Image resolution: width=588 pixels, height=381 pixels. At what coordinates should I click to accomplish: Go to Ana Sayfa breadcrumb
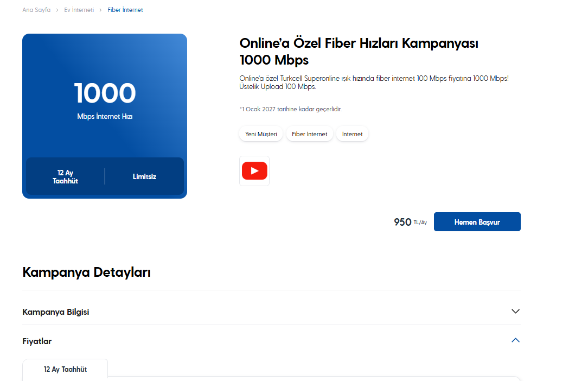pos(36,10)
